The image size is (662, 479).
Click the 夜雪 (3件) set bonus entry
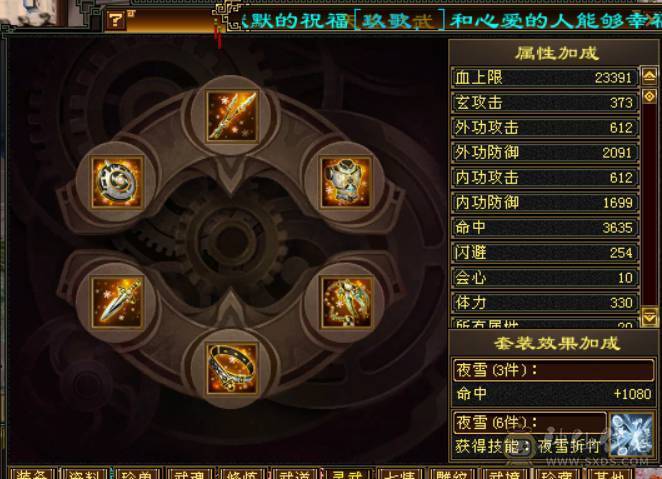[553, 370]
